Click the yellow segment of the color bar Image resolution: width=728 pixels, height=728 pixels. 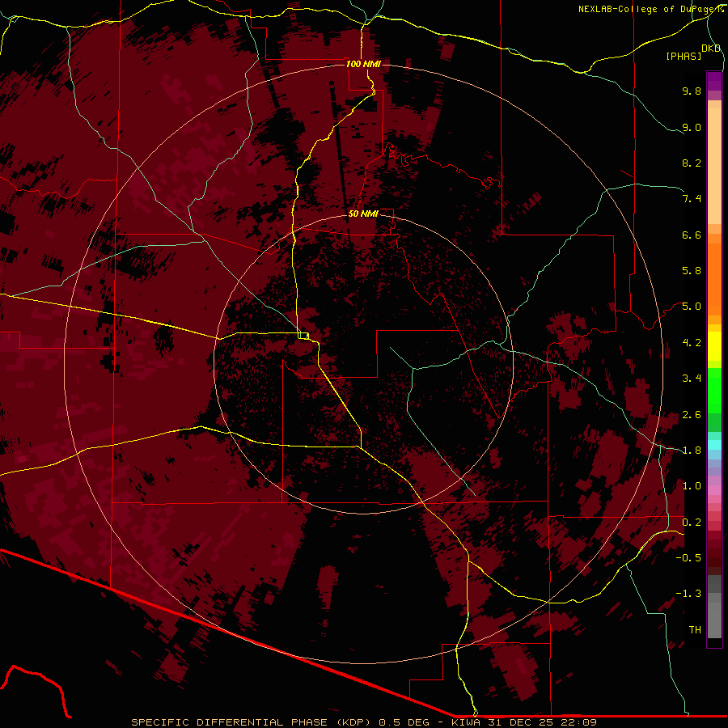714,346
